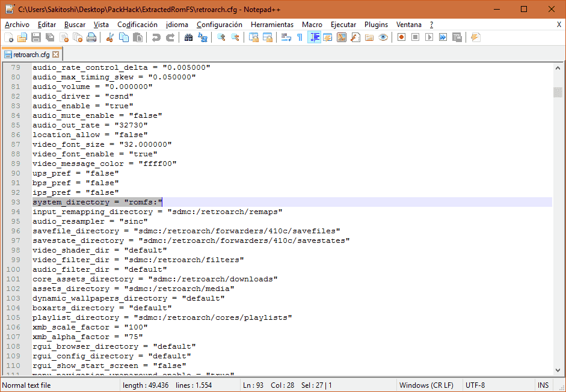Close document with menu bar X
The height and width of the screenshot is (392, 566).
559,25
